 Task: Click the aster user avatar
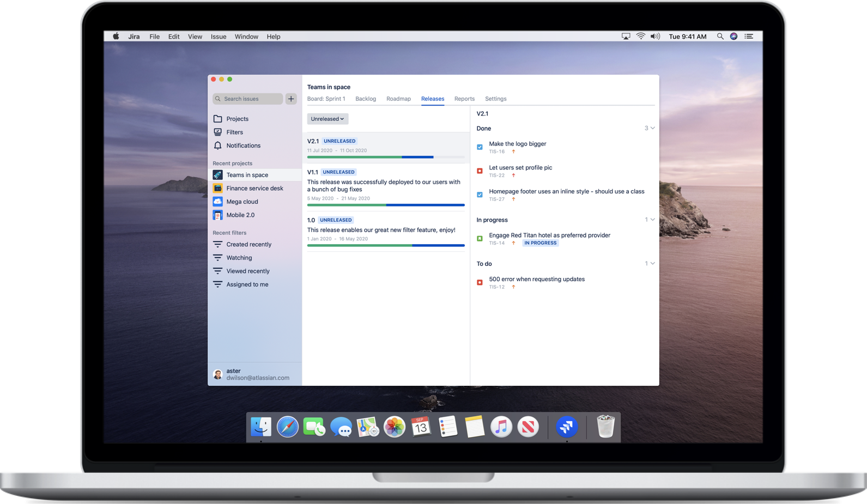point(218,374)
